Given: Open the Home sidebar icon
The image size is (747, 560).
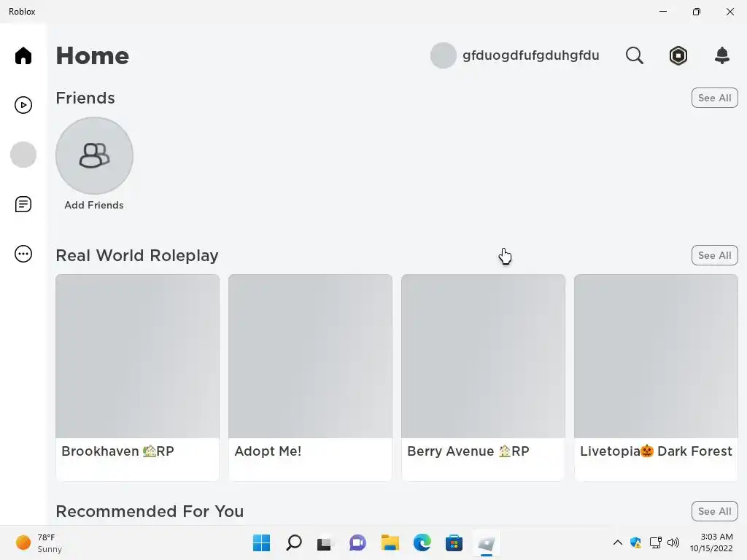Looking at the screenshot, I should pyautogui.click(x=23, y=55).
